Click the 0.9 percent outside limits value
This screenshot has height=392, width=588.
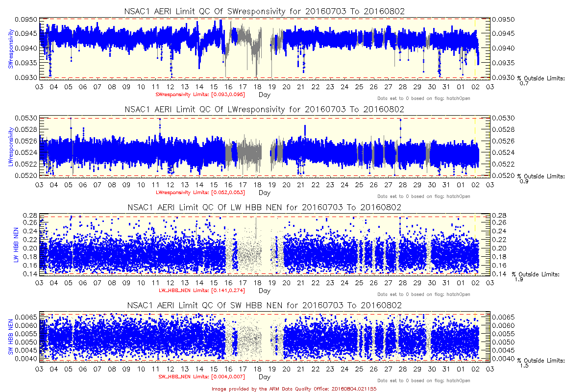pos(523,181)
